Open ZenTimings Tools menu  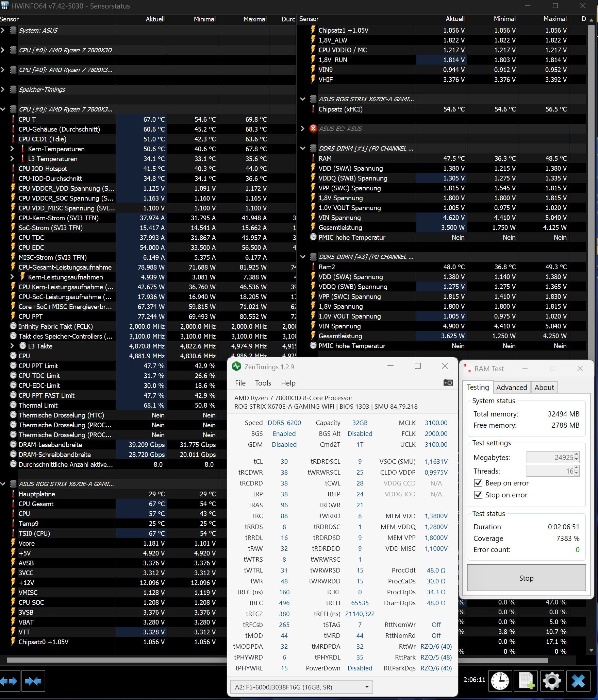pyautogui.click(x=263, y=383)
